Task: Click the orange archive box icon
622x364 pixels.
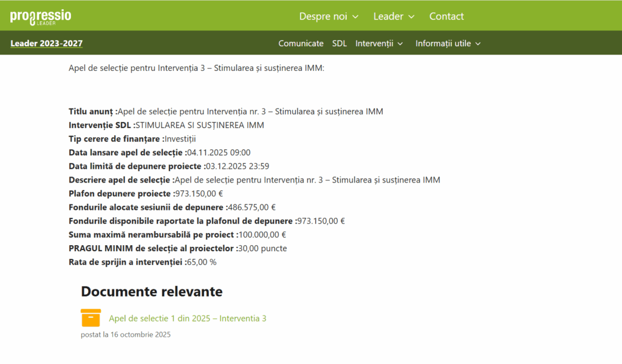Action: (91, 318)
